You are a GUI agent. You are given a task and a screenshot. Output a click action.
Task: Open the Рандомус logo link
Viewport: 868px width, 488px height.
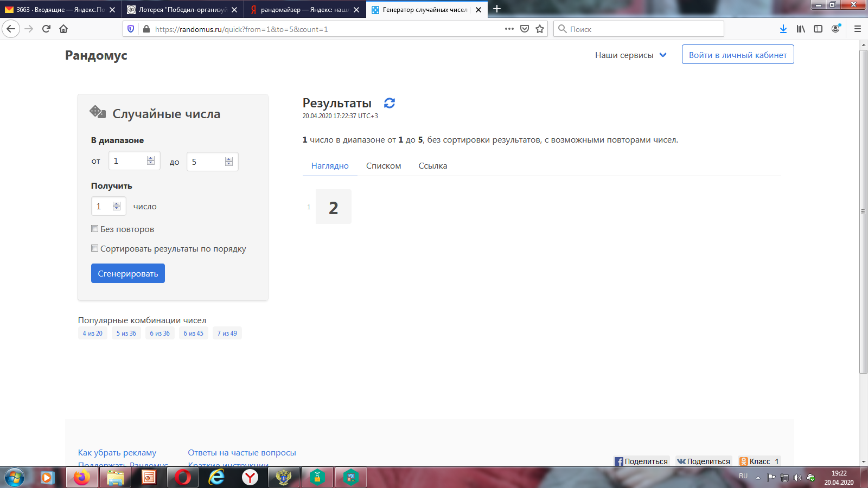click(x=96, y=55)
